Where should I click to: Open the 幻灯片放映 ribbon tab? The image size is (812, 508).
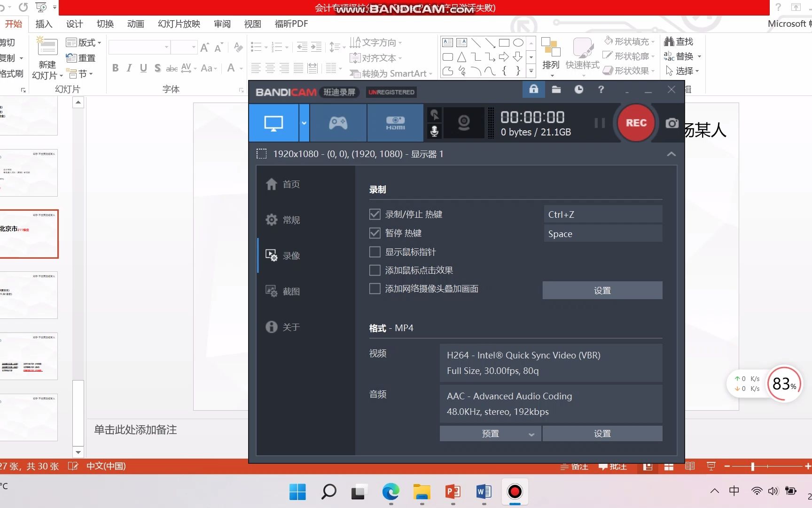click(179, 24)
